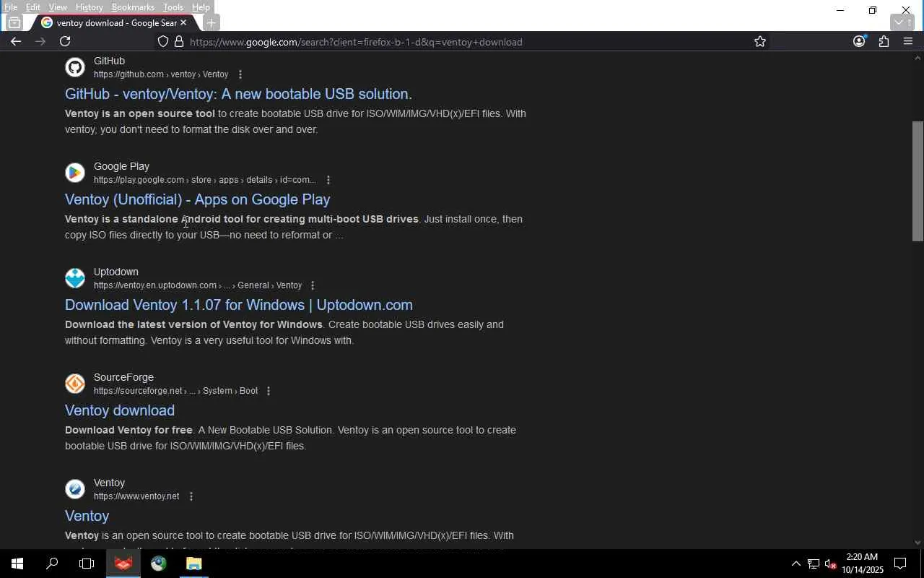This screenshot has width=924, height=578.
Task: Click the muted volume tray icon
Action: pos(831,564)
